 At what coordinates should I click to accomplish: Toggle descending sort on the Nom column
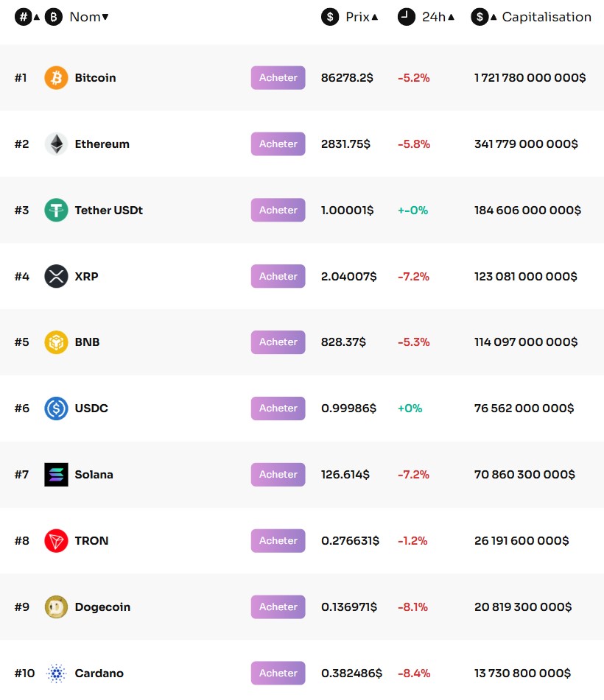point(104,16)
